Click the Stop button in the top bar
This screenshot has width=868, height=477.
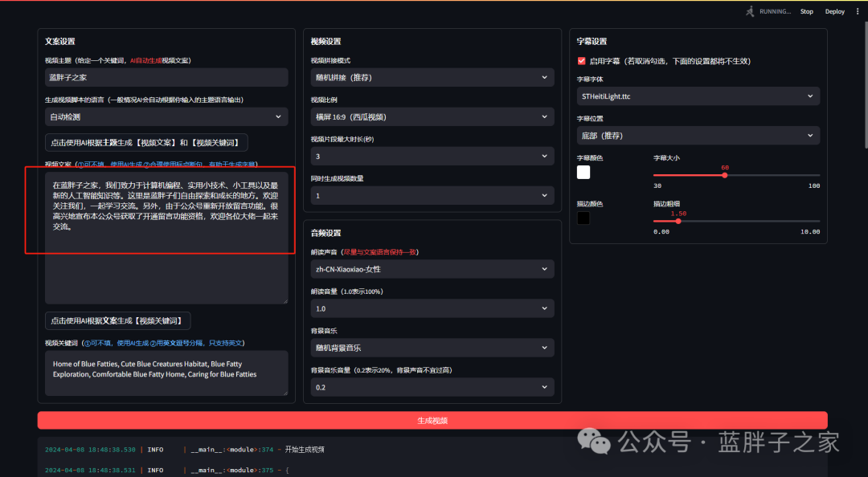click(x=806, y=11)
